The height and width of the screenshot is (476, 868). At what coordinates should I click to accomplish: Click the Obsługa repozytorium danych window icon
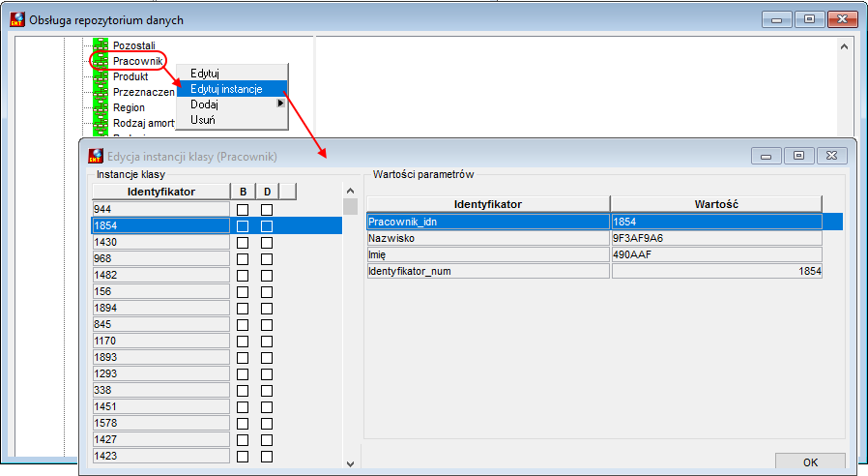17,19
